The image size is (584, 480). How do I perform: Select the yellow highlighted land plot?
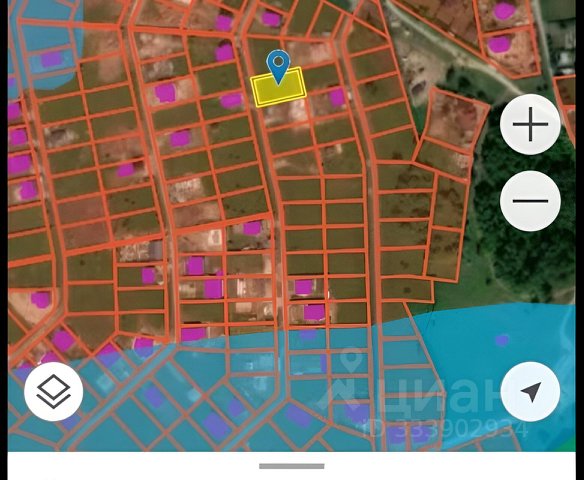[x=279, y=87]
